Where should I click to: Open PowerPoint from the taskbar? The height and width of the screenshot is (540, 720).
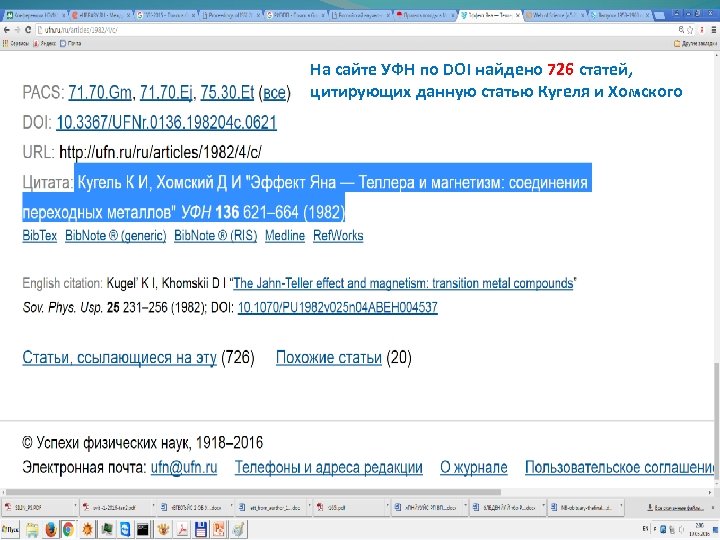click(219, 530)
